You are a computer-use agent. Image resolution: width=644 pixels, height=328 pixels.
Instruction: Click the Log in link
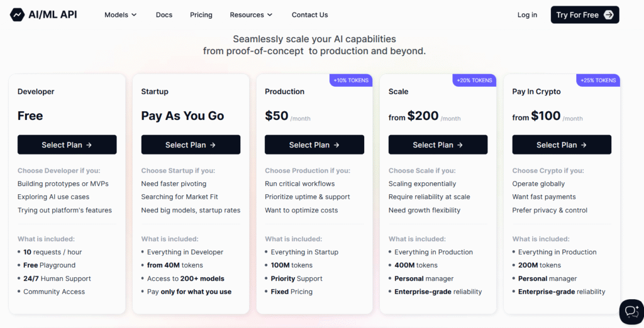[527, 15]
